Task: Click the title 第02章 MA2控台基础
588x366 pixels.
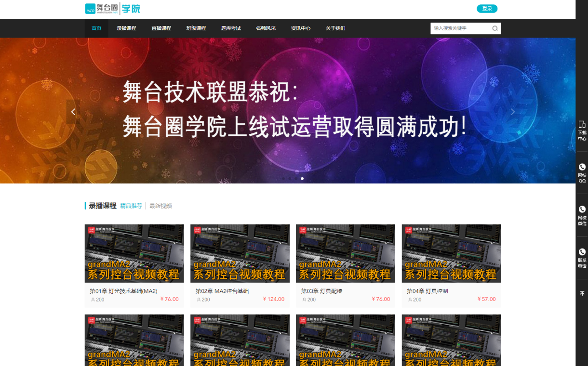Action: [x=222, y=291]
